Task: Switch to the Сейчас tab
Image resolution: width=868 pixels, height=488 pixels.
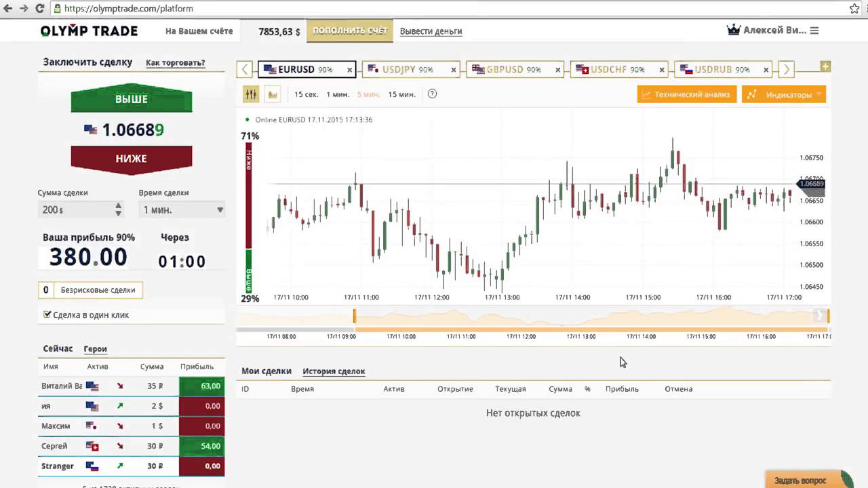Action: point(58,348)
